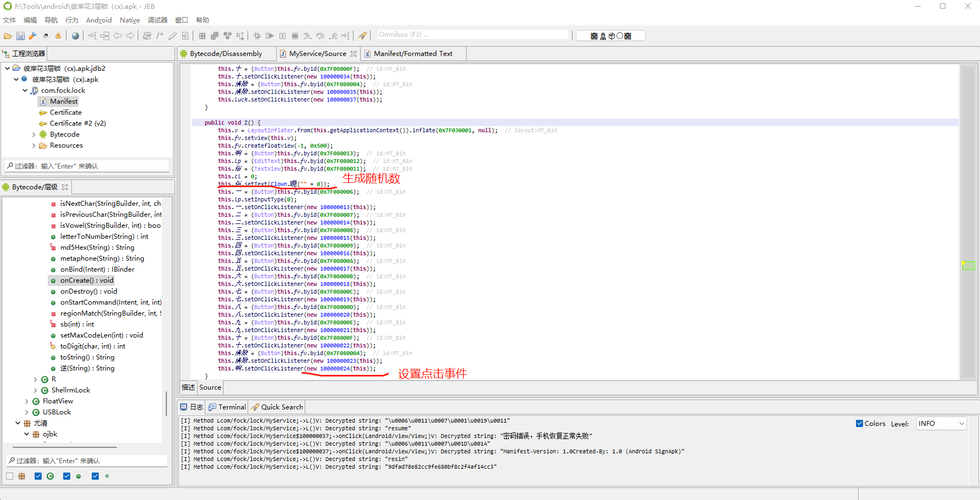Click the globe toolbar icon
This screenshot has height=500, width=980.
click(x=75, y=36)
